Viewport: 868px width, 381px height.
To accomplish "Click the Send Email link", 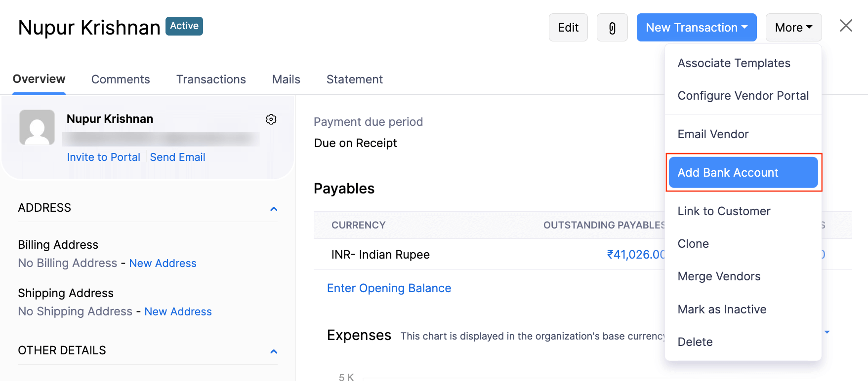I will 177,157.
